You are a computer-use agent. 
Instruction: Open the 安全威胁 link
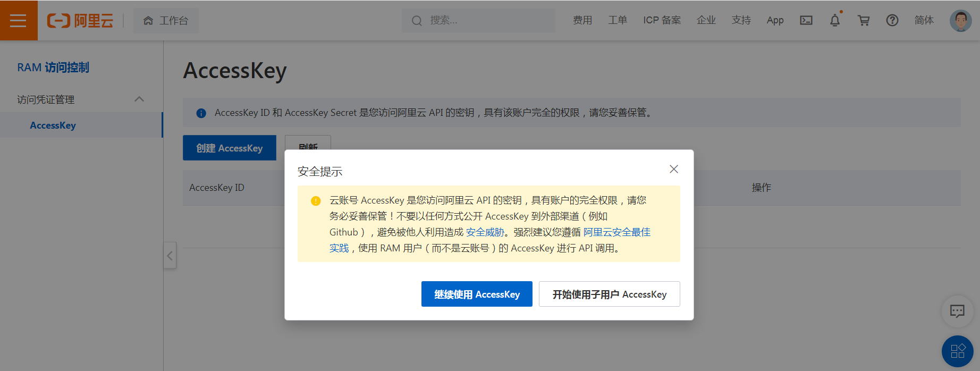485,232
